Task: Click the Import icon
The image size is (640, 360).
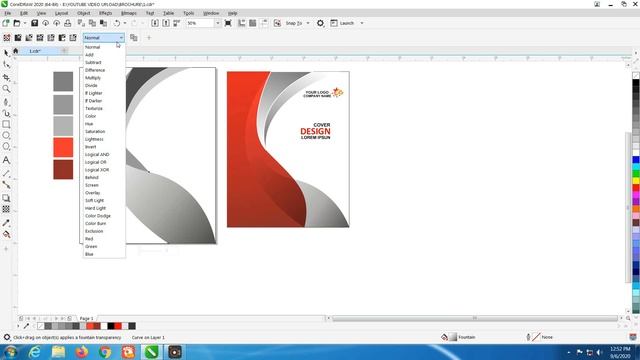Action: point(155,23)
